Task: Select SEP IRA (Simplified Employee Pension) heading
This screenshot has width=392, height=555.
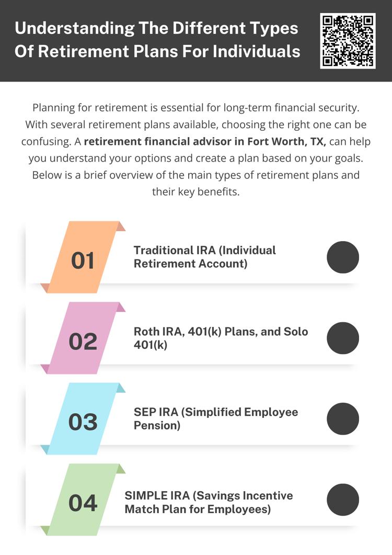Action: pos(215,418)
